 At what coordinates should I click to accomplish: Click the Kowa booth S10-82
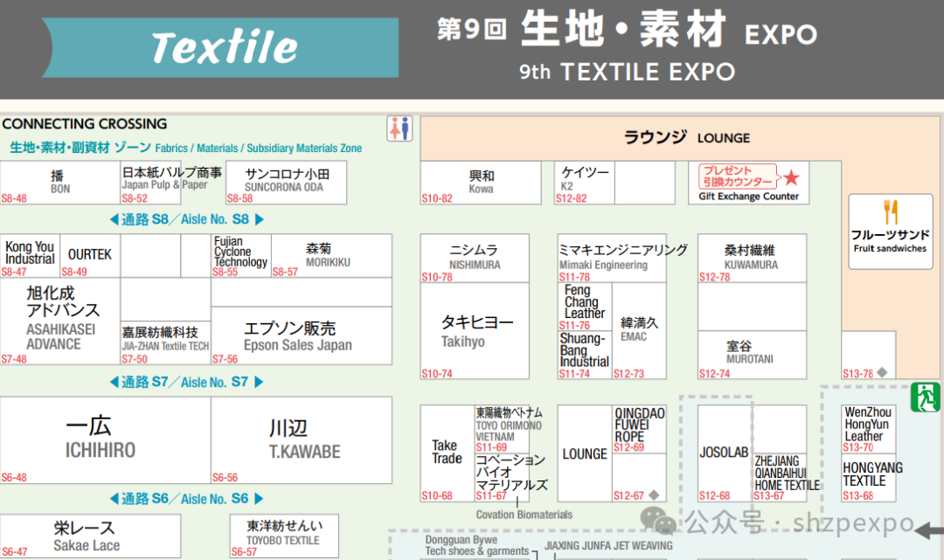point(481,183)
